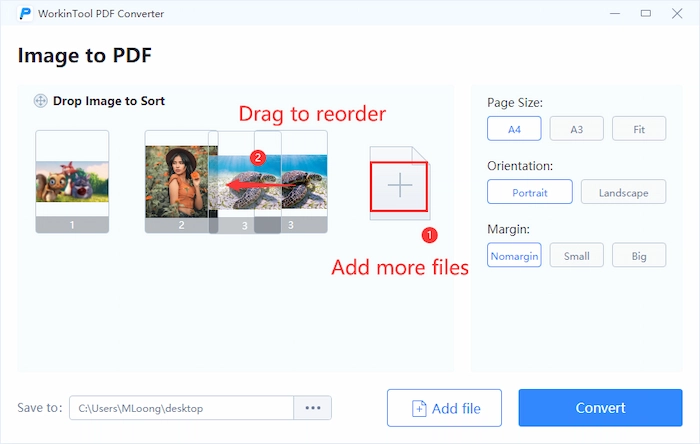Choose Small margin setting

click(576, 255)
